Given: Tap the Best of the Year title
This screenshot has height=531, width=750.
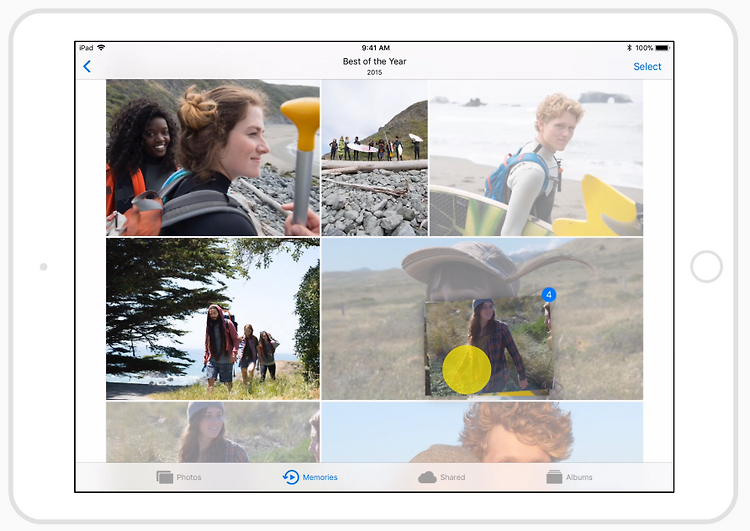Looking at the screenshot, I should click(x=375, y=61).
